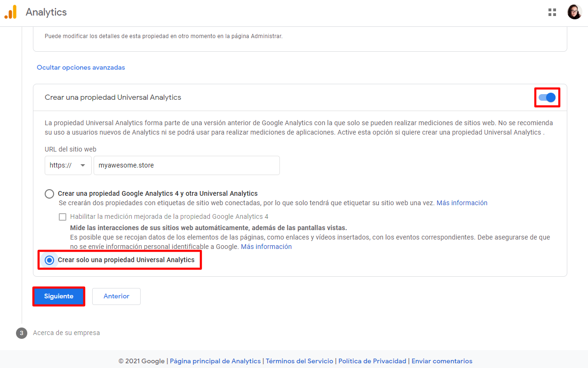Open Términos del Servicio link
Image resolution: width=588 pixels, height=368 pixels.
pos(299,361)
